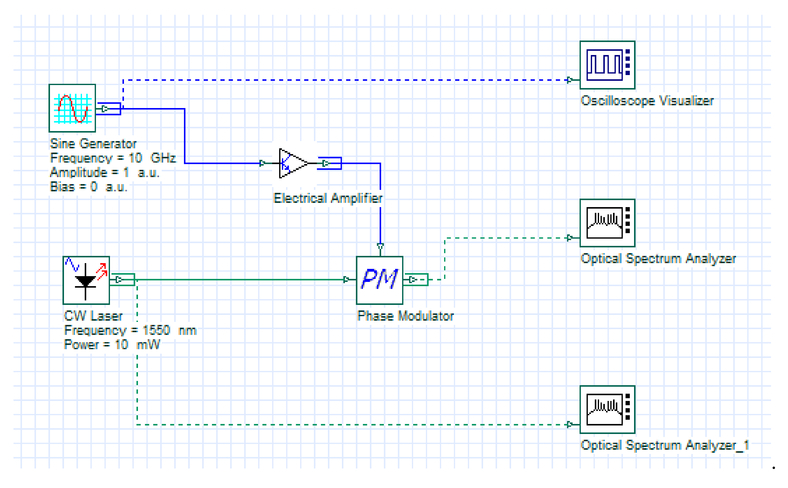Select the Phase Modulator PM block
The height and width of the screenshot is (488, 788).
[x=379, y=280]
